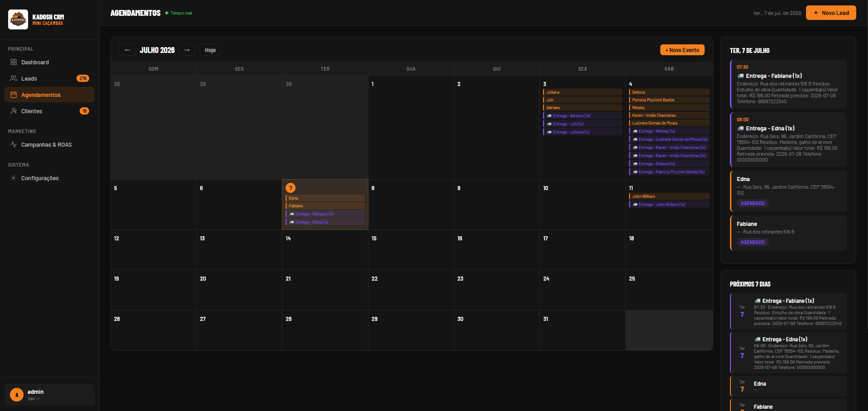Open Entrega - Edna in Próximos 7 Dias
This screenshot has width=868, height=411.
click(x=788, y=352)
